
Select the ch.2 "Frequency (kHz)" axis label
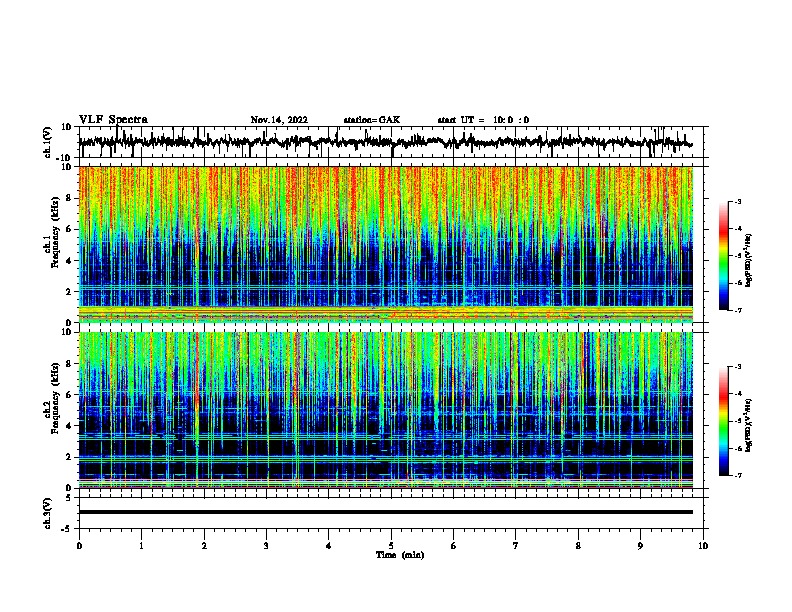[x=55, y=398]
